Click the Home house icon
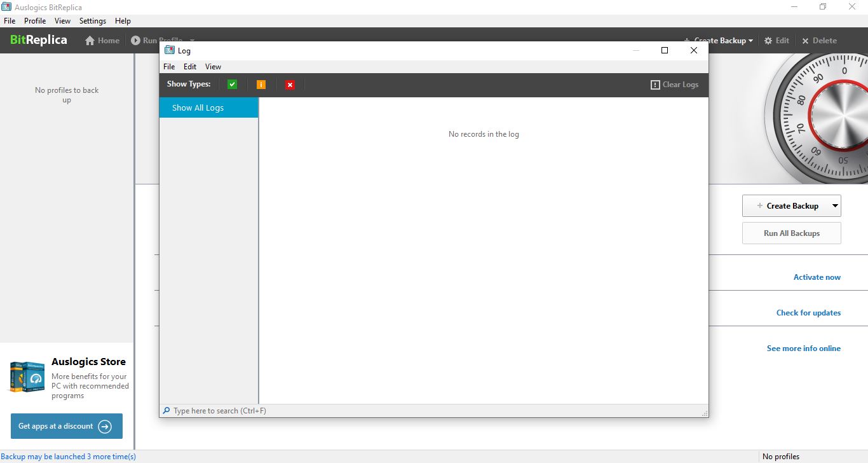Viewport: 868px width, 463px height. (90, 41)
